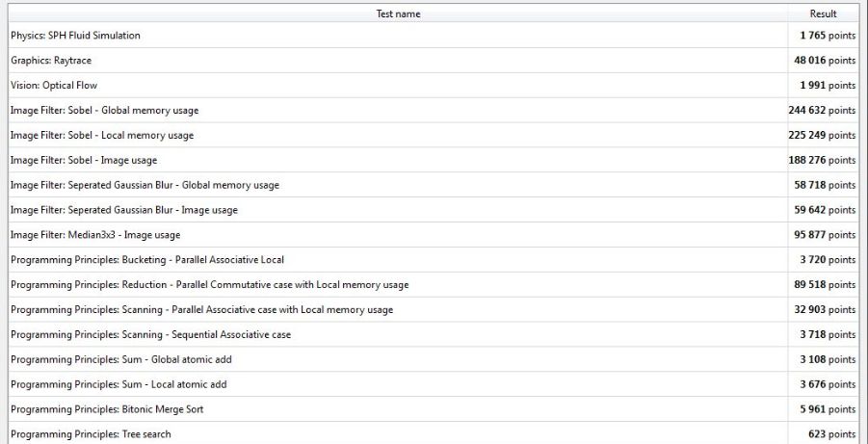Select Gaussian Blur - Global memory usage row
The image size is (868, 444).
pyautogui.click(x=145, y=185)
